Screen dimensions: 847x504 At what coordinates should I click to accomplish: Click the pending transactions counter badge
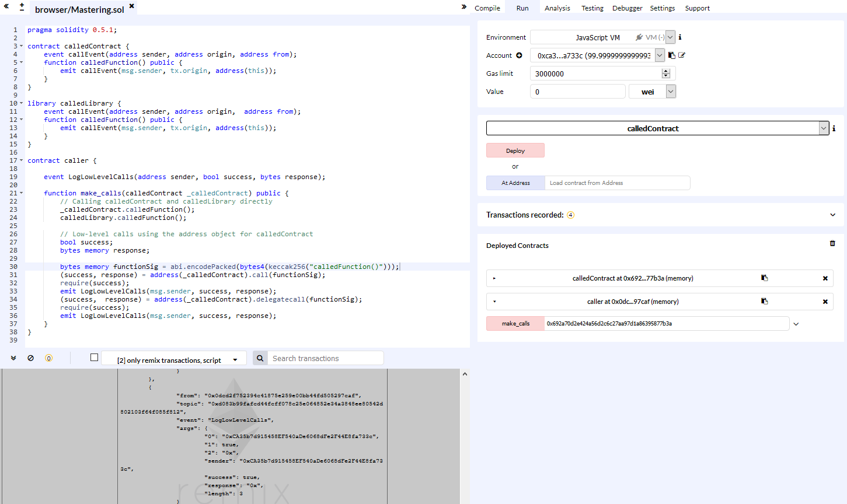[49, 358]
